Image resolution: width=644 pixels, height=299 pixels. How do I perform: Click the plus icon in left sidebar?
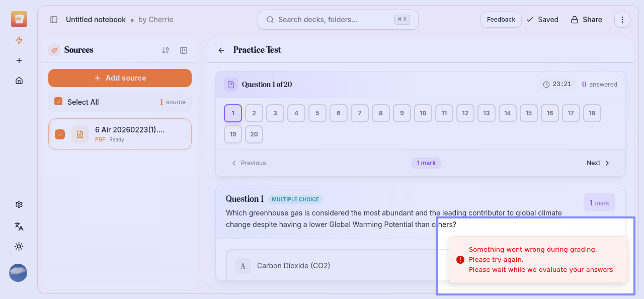(x=19, y=60)
